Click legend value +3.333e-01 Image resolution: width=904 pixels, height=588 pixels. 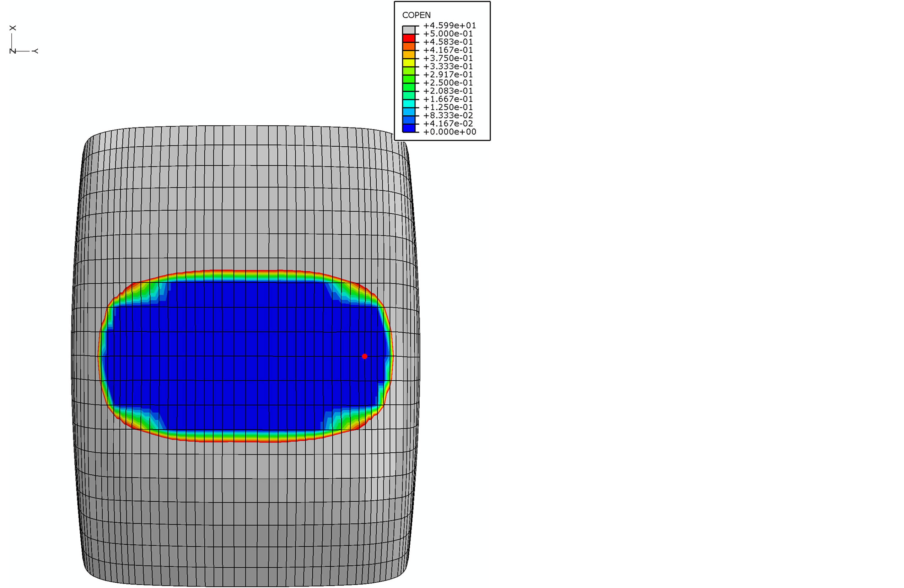448,66
